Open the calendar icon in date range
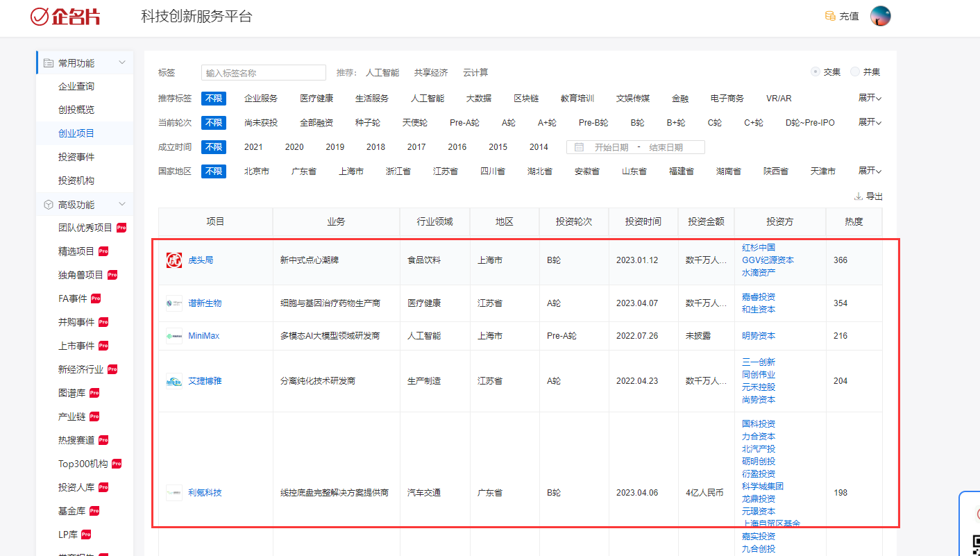Viewport: 980px width, 556px height. [x=579, y=147]
